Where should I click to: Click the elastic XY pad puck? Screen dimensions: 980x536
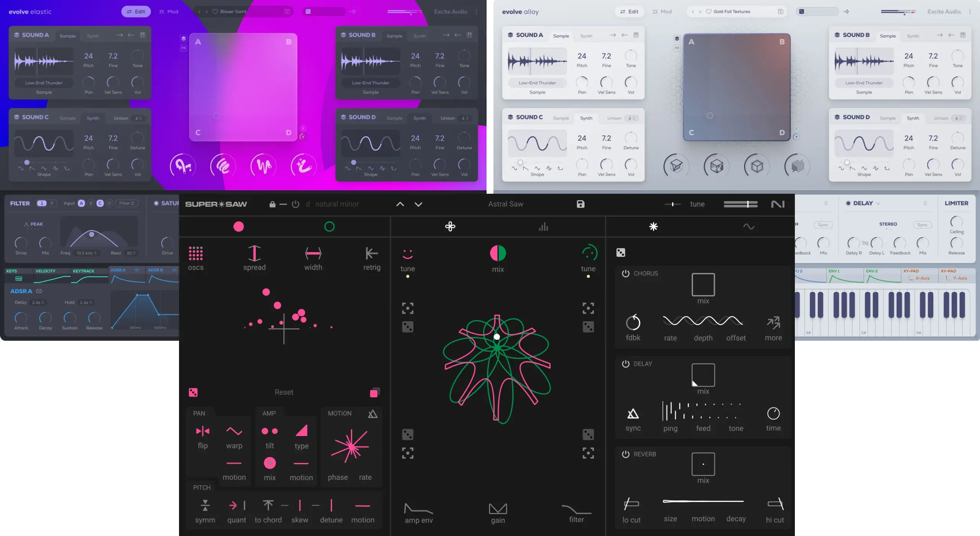coord(216,116)
